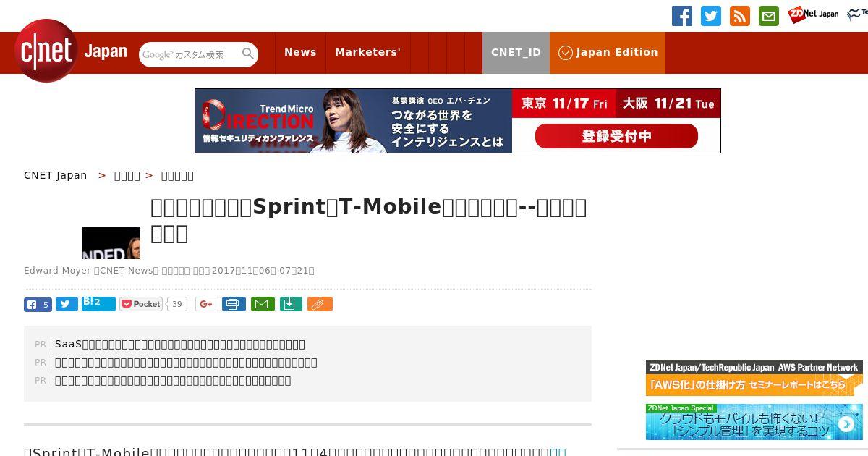Open the second breadcrumb link
The width and height of the screenshot is (868, 456).
click(x=127, y=175)
